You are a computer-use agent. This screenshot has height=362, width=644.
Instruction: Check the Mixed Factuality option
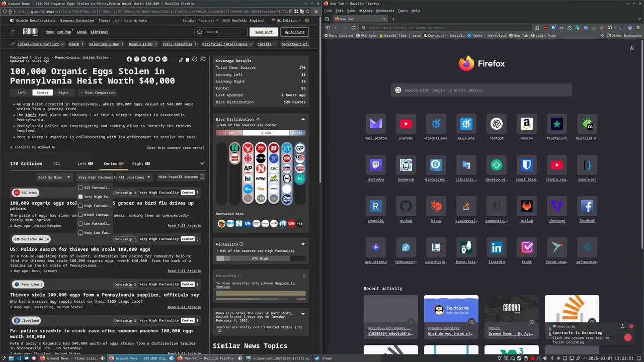[x=80, y=215]
